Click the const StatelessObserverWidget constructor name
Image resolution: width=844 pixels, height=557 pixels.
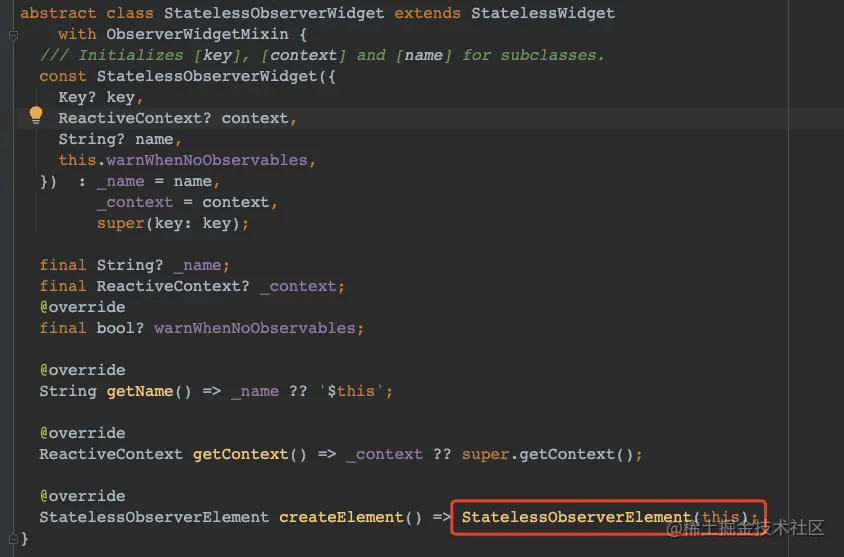click(x=207, y=76)
